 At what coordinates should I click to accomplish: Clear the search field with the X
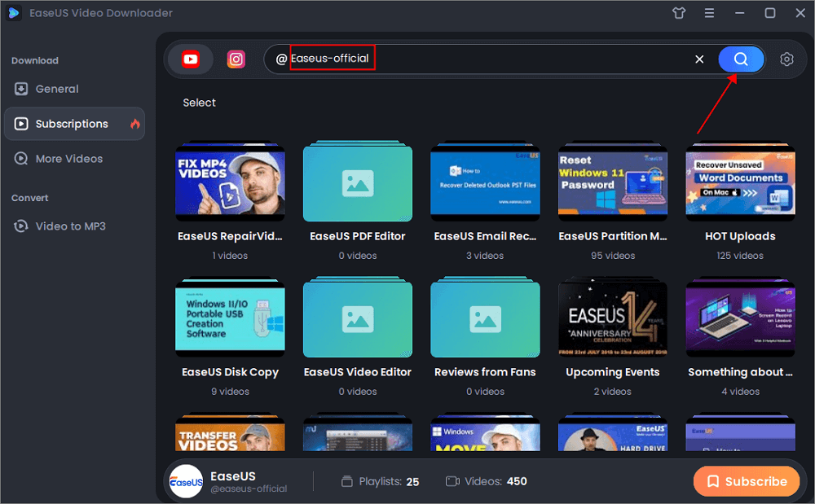click(x=699, y=59)
